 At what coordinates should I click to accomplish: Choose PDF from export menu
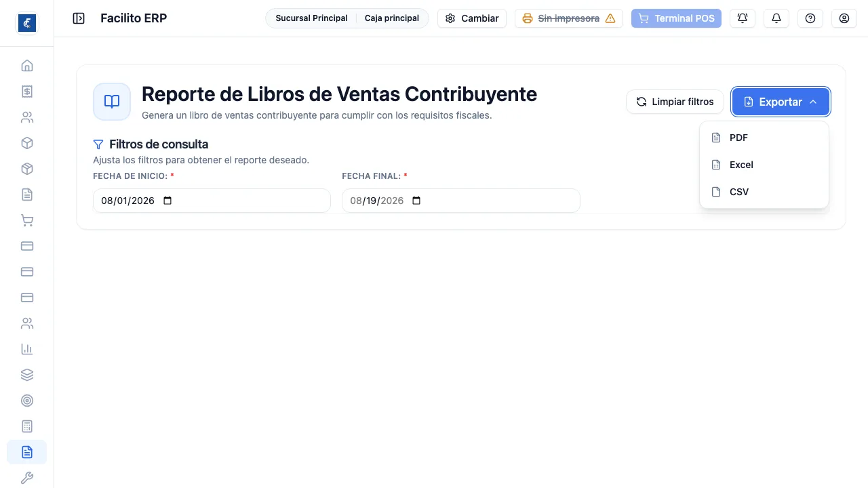764,138
